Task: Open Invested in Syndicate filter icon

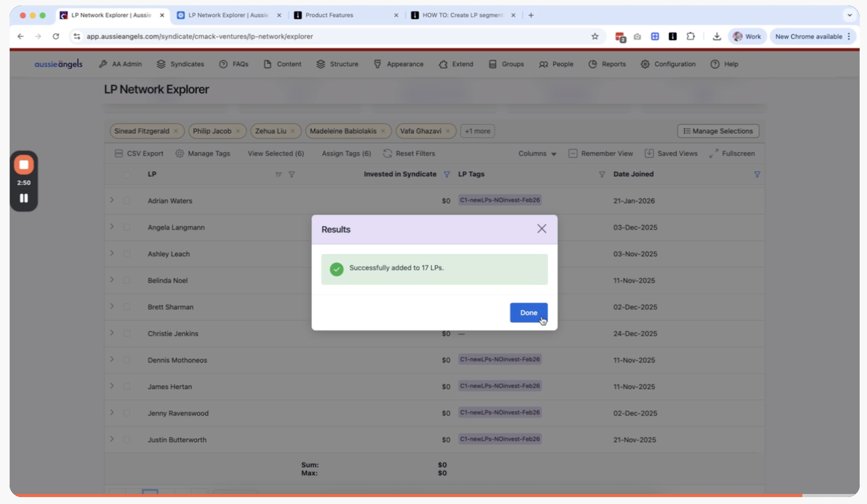Action: tap(447, 174)
